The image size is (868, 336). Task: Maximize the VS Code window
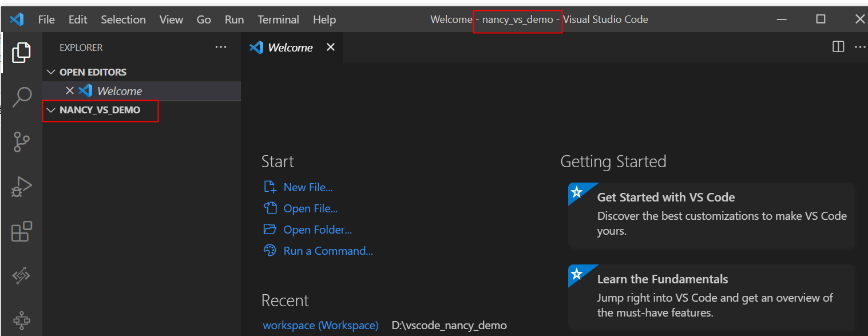821,19
